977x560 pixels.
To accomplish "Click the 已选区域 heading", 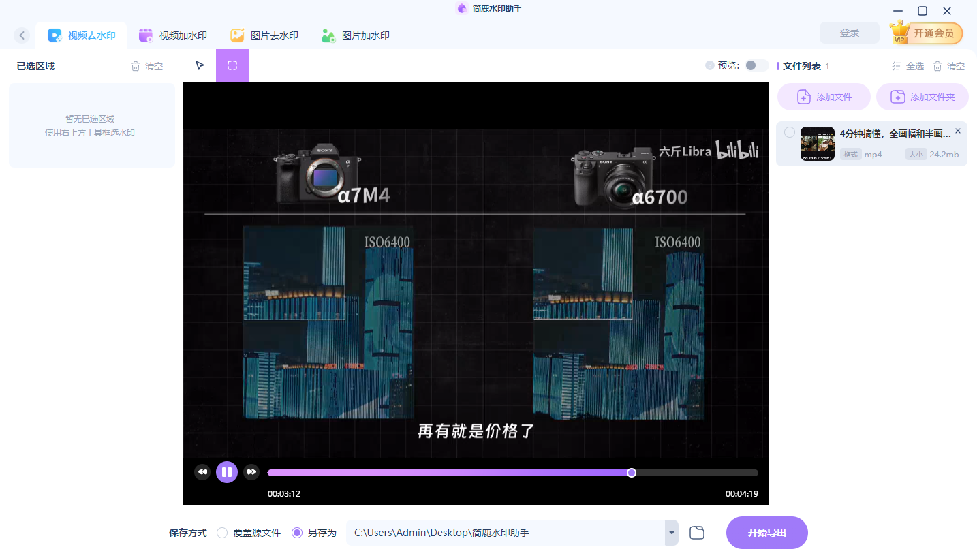I will point(35,66).
